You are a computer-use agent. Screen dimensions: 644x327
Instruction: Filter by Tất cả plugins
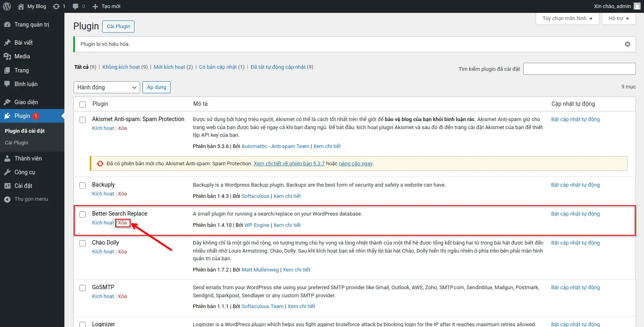pyautogui.click(x=81, y=67)
